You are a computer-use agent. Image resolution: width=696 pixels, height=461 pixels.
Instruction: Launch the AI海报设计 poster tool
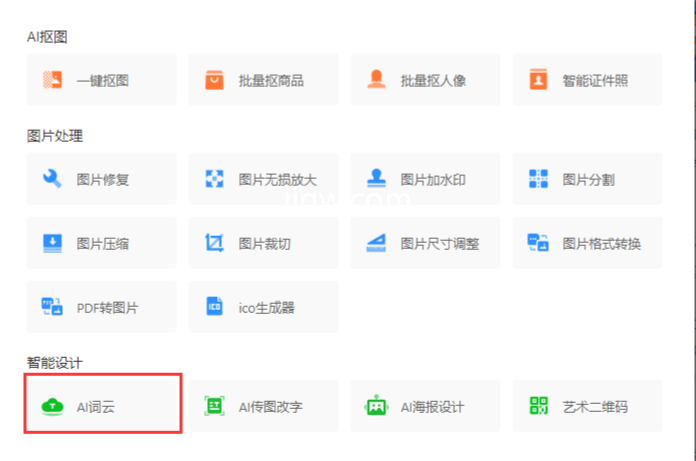[x=425, y=406]
